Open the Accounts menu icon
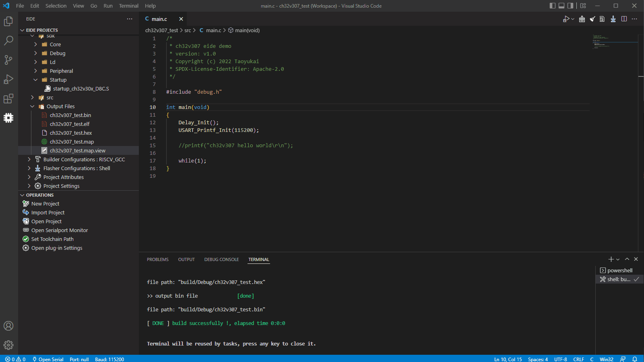Viewport: 644px width, 362px height. [8, 326]
